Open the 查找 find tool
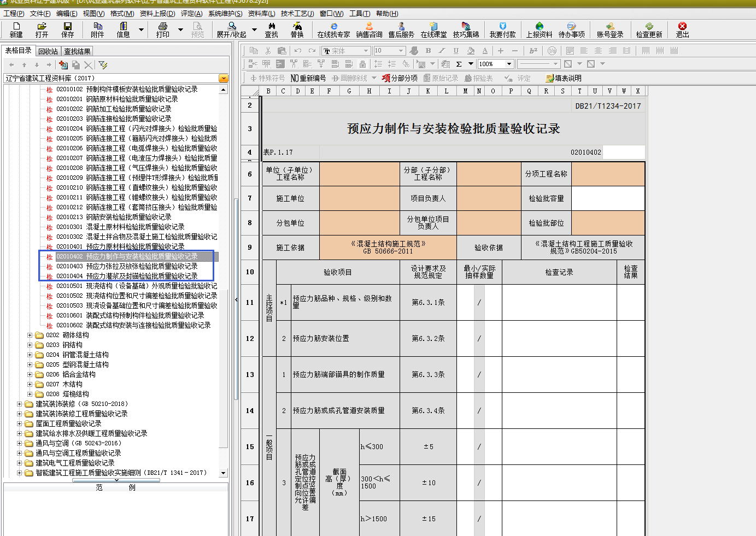 click(271, 30)
